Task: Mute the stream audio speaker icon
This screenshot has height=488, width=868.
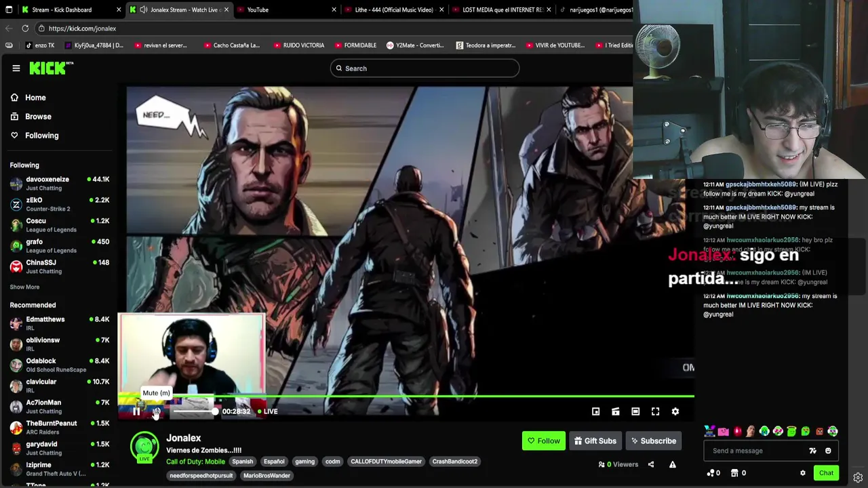Action: point(156,411)
